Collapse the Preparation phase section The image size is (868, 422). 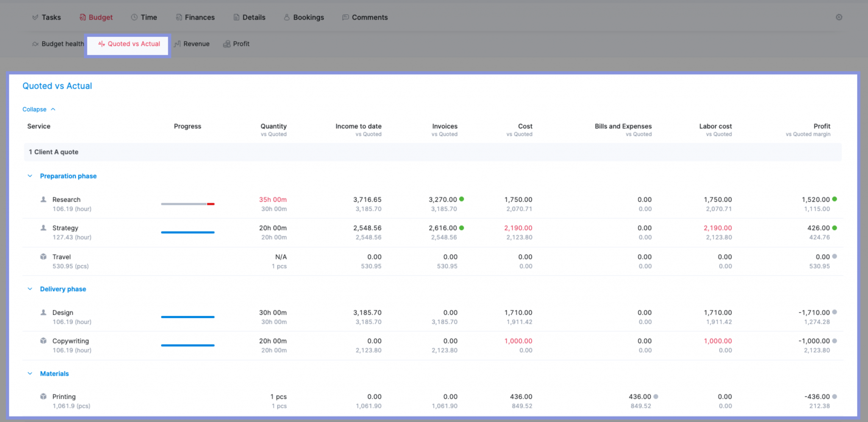coord(30,176)
